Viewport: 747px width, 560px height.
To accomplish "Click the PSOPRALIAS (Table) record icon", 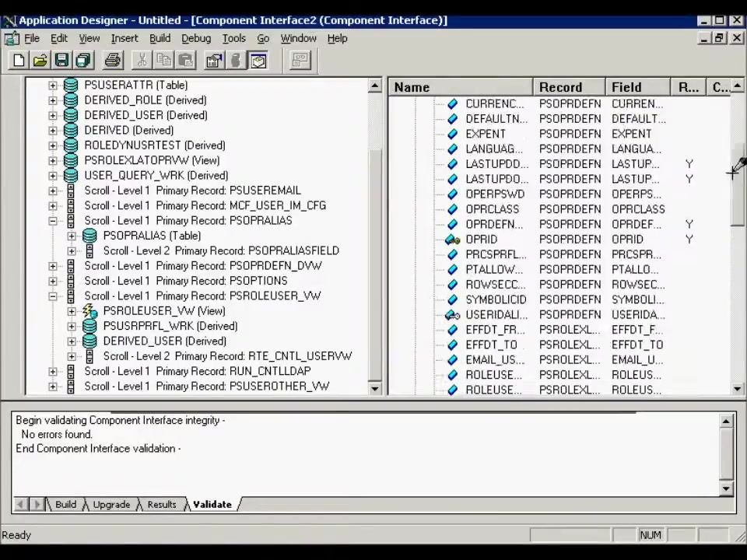I will (x=89, y=236).
